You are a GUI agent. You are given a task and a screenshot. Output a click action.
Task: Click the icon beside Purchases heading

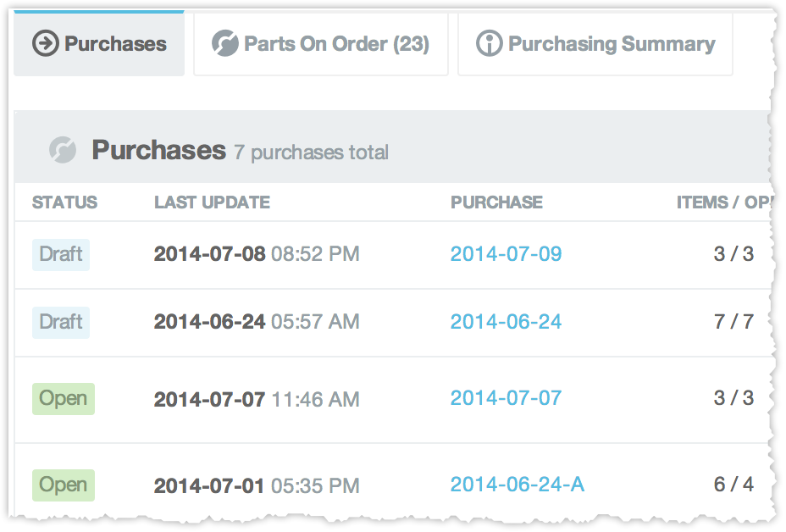click(x=63, y=150)
